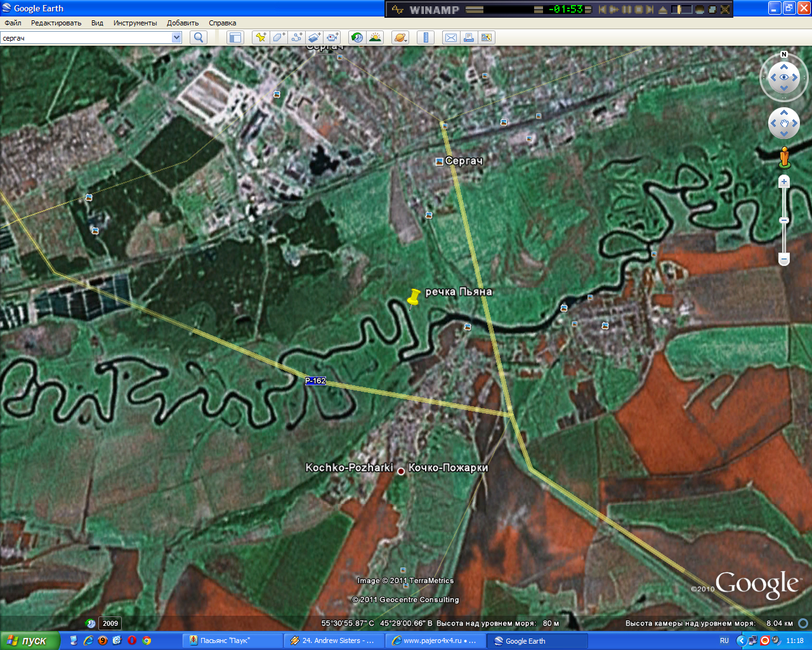Add a path using the toolbar
812x650 pixels.
[296, 37]
